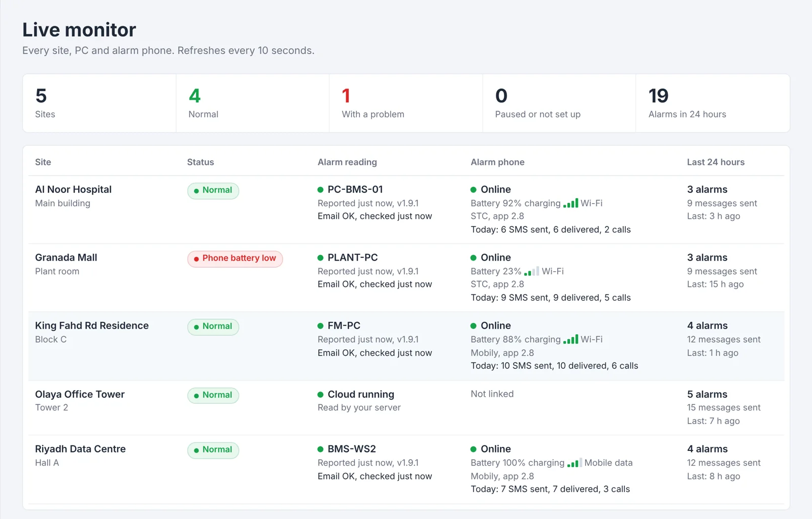Select the 19 Alarms in 24 hours card

[713, 103]
